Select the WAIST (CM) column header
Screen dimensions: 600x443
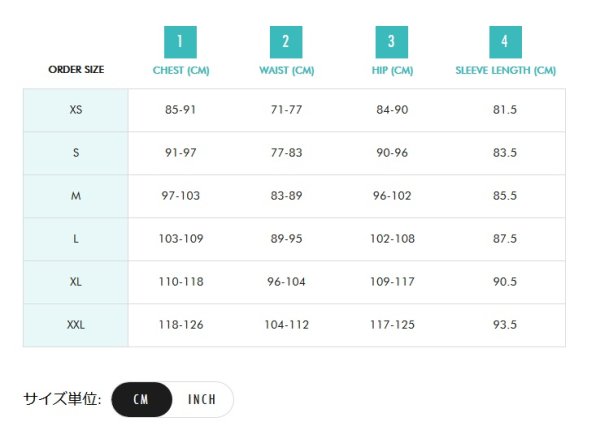[x=286, y=71]
